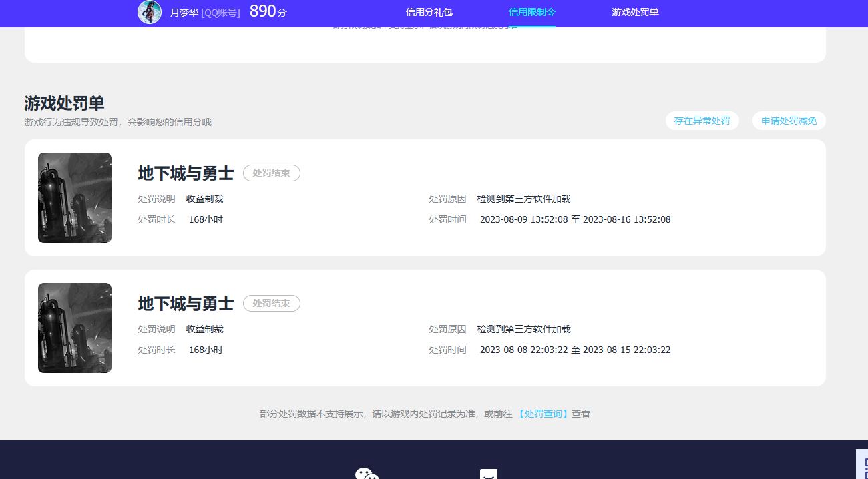The width and height of the screenshot is (868, 479).
Task: Click the second 地下城与勇士 record title
Action: tap(186, 304)
